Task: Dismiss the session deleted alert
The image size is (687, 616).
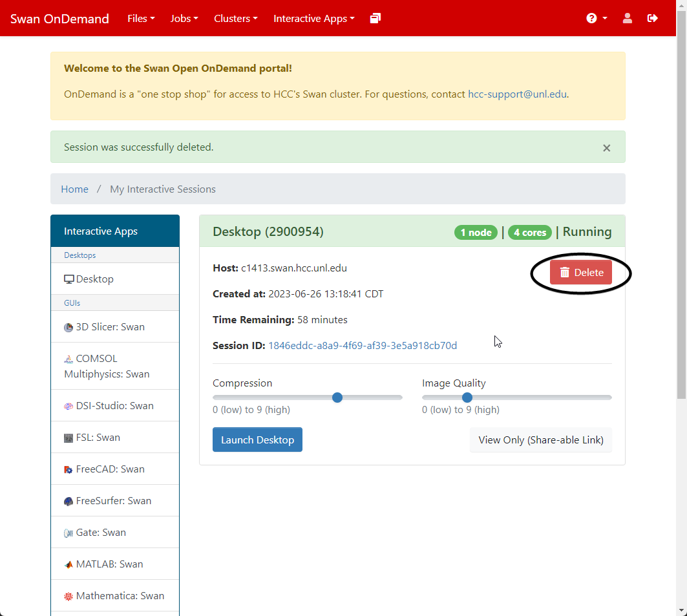Action: tap(606, 148)
